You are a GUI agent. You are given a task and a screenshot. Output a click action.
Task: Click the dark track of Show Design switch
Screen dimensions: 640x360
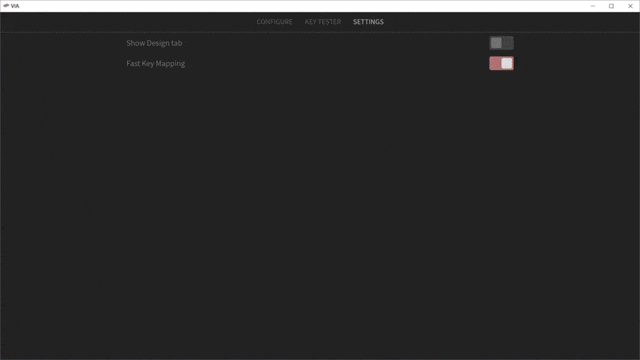508,43
